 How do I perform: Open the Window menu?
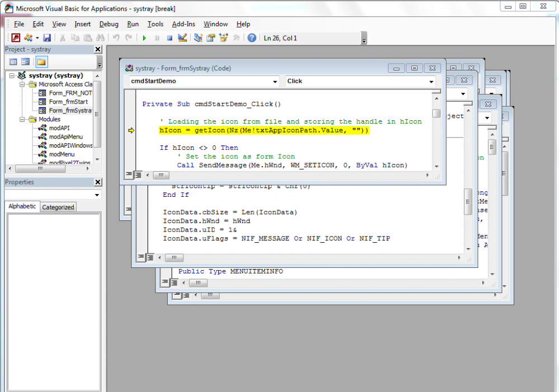tap(216, 24)
